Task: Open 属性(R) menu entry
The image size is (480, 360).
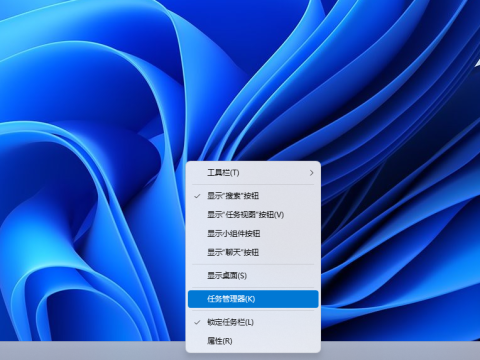Action: [x=253, y=341]
